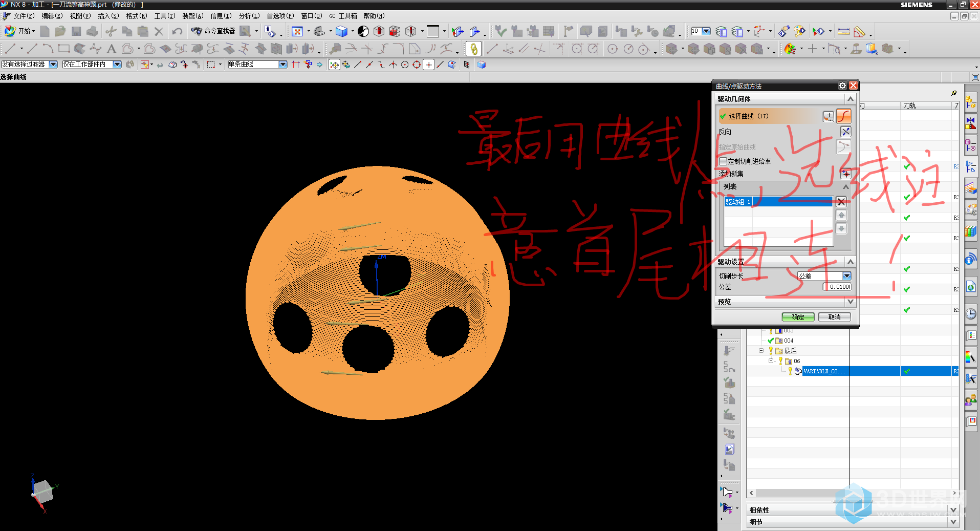The image size is (980, 531).
Task: Toggle the snap end point icon
Action: point(358,65)
